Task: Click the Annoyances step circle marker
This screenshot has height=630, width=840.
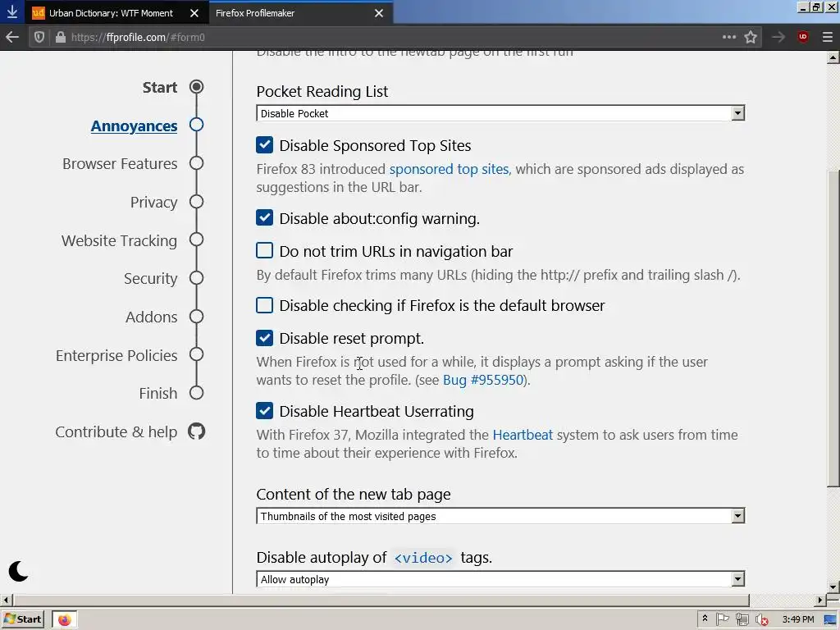Action: coord(197,125)
